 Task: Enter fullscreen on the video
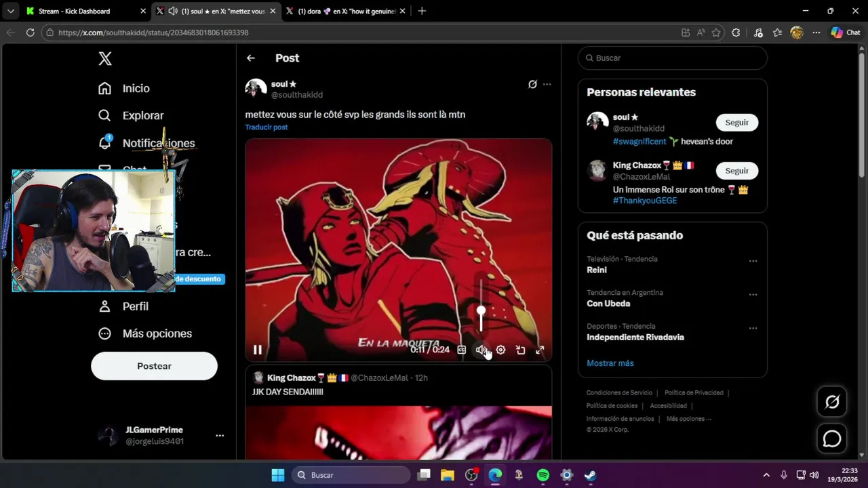(x=540, y=350)
